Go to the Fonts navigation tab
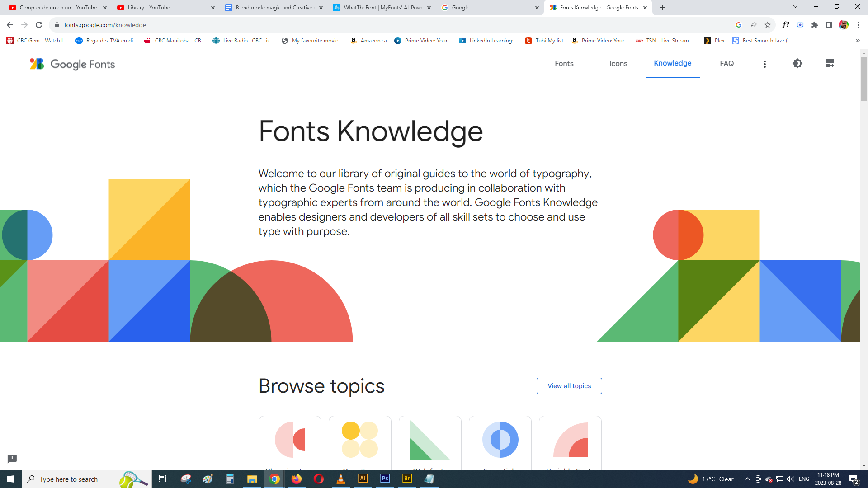 point(564,64)
